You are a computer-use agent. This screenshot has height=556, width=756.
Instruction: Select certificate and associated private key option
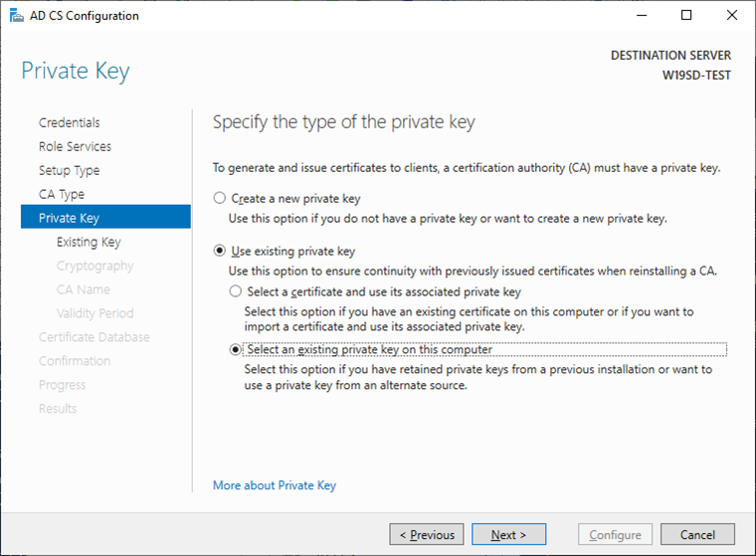click(236, 292)
